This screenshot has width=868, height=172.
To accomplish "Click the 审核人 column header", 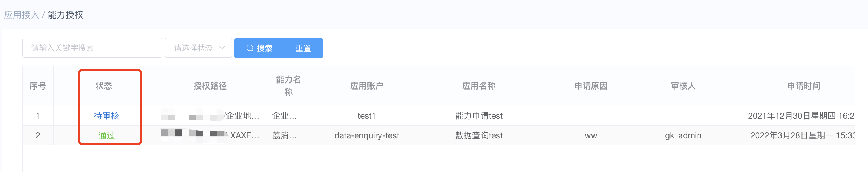I will [683, 86].
